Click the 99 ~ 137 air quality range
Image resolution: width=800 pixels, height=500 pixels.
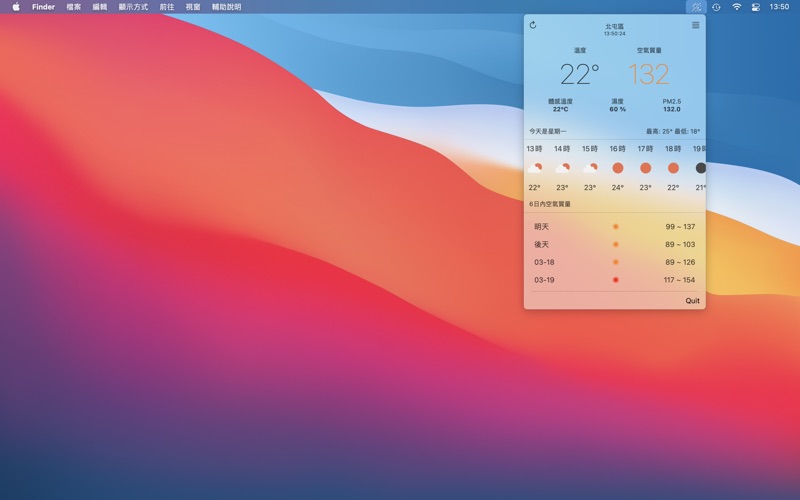680,227
